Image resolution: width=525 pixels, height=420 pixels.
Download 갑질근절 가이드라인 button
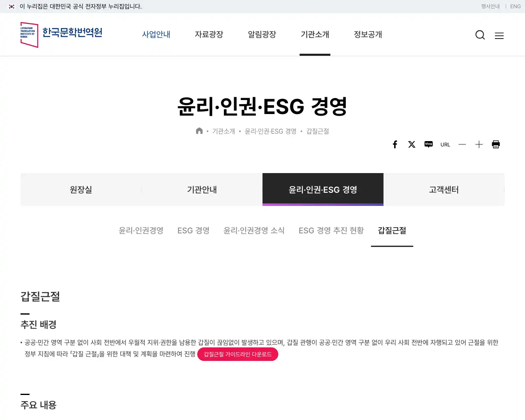coord(238,354)
